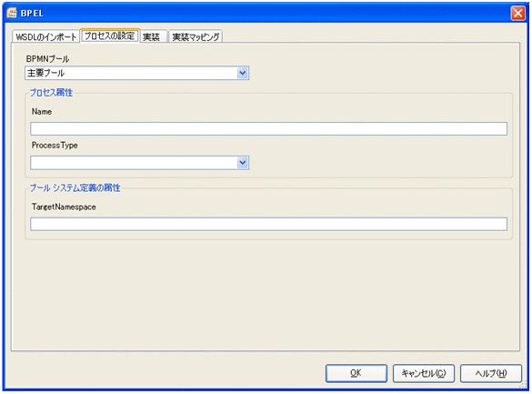The width and height of the screenshot is (532, 394).
Task: Select the プロセスの設定 tab
Action: point(110,35)
